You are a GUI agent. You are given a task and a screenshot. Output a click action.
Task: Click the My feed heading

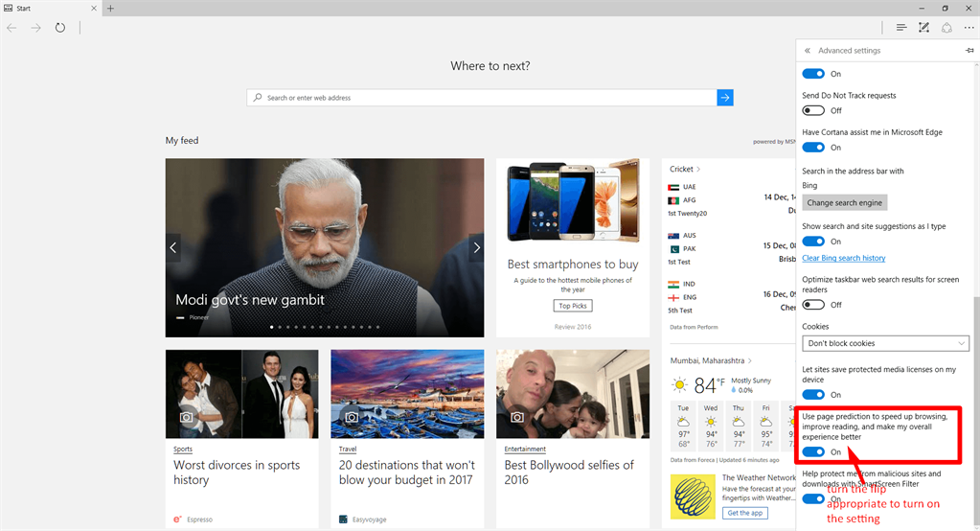pyautogui.click(x=182, y=140)
